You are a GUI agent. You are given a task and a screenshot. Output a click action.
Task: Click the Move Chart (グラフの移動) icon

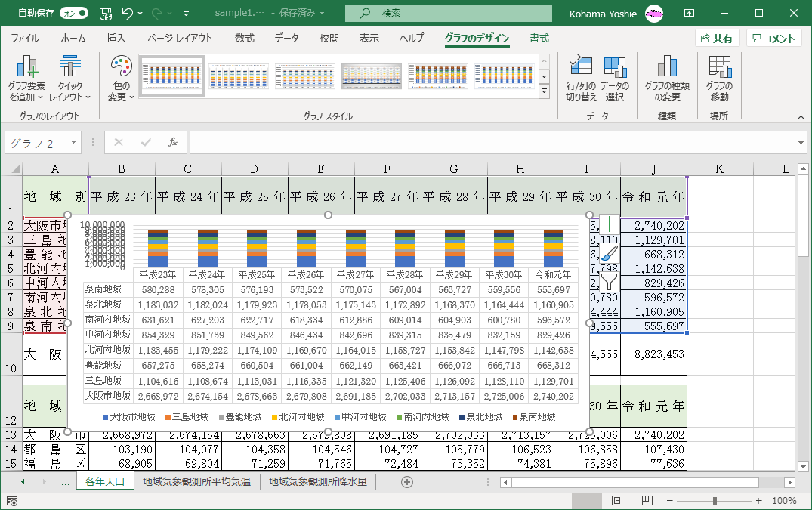(719, 77)
